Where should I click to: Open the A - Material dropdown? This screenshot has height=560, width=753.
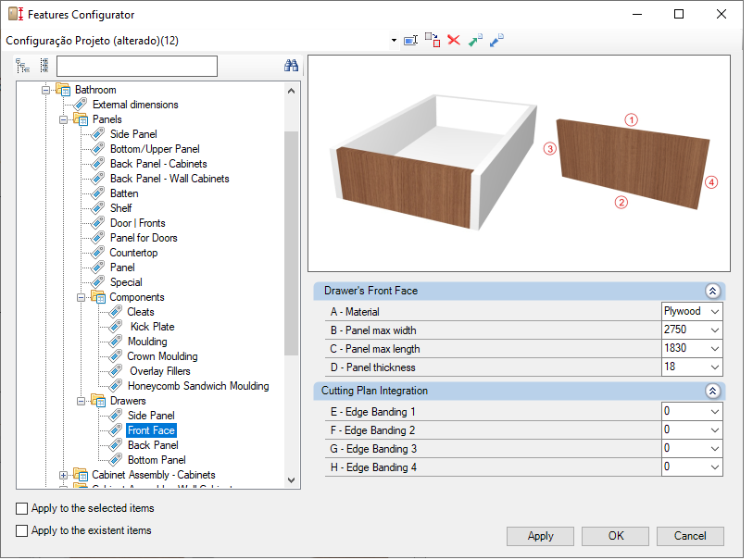pos(715,312)
